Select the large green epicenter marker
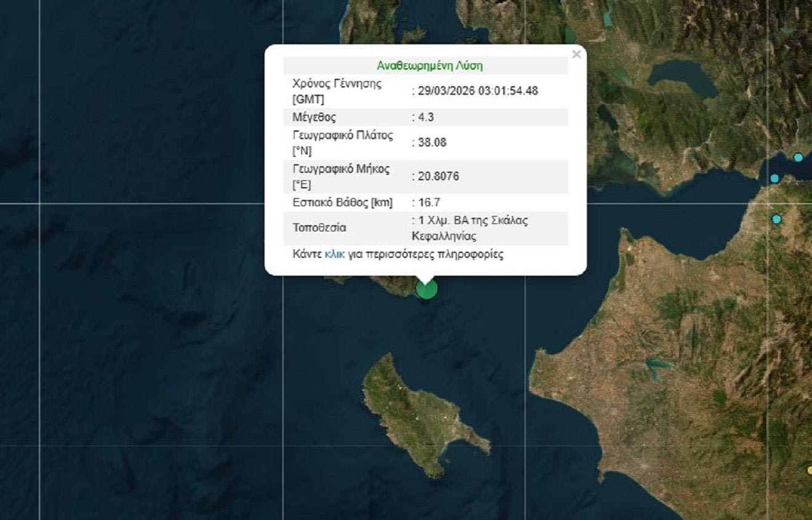 [426, 288]
